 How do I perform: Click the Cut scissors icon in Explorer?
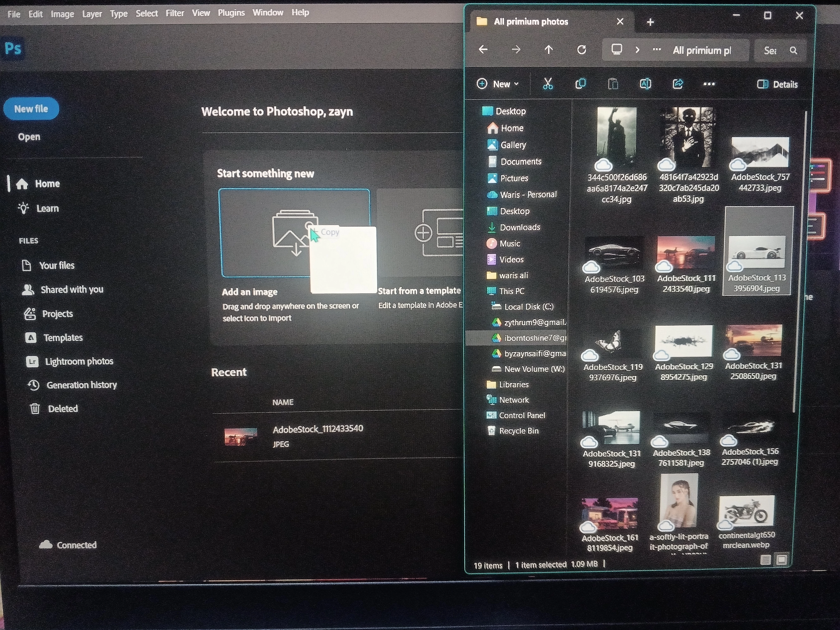[547, 84]
